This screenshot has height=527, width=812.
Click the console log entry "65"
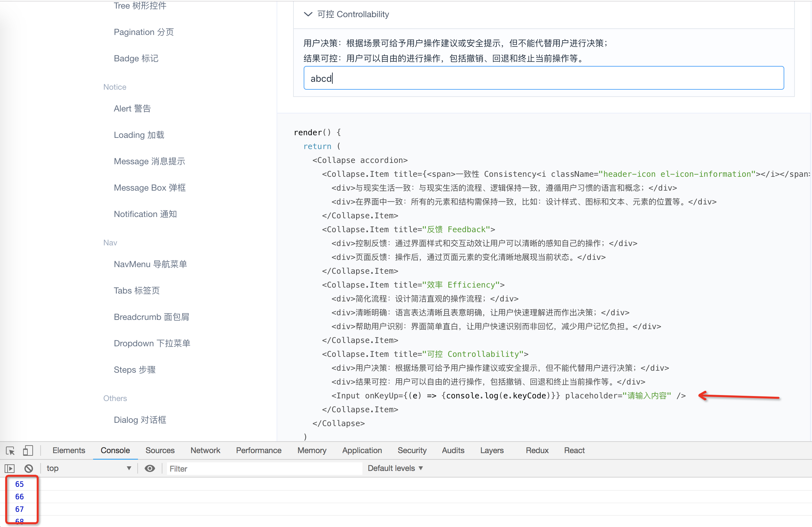pyautogui.click(x=20, y=484)
